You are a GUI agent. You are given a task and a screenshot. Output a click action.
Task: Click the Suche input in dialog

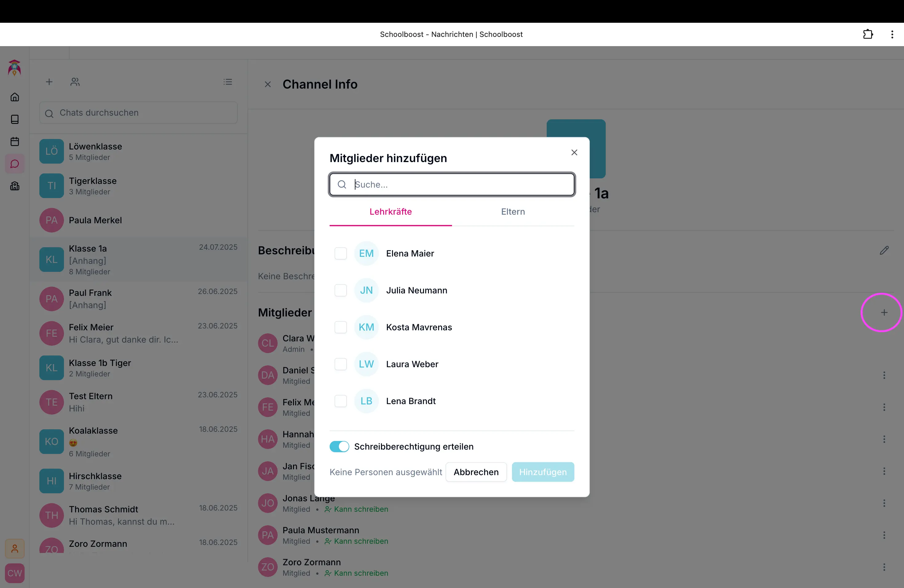coord(456,185)
